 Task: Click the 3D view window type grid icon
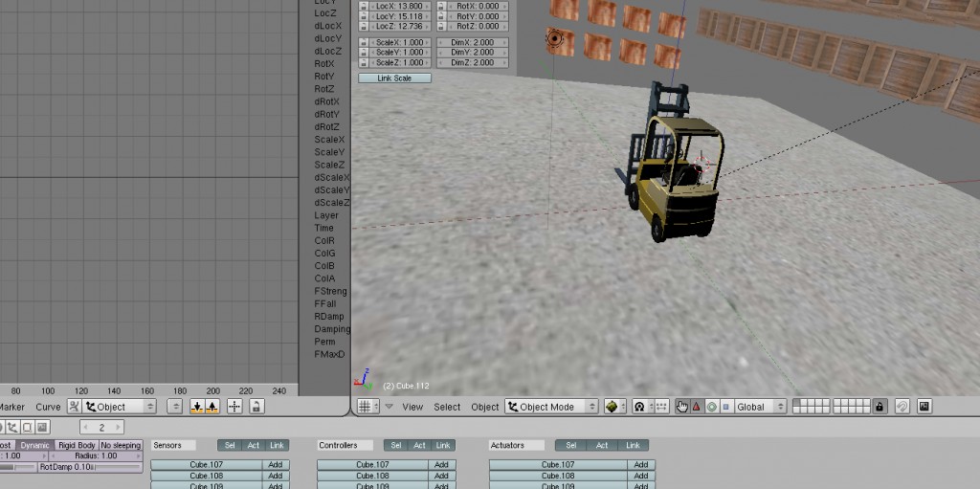[368, 407]
